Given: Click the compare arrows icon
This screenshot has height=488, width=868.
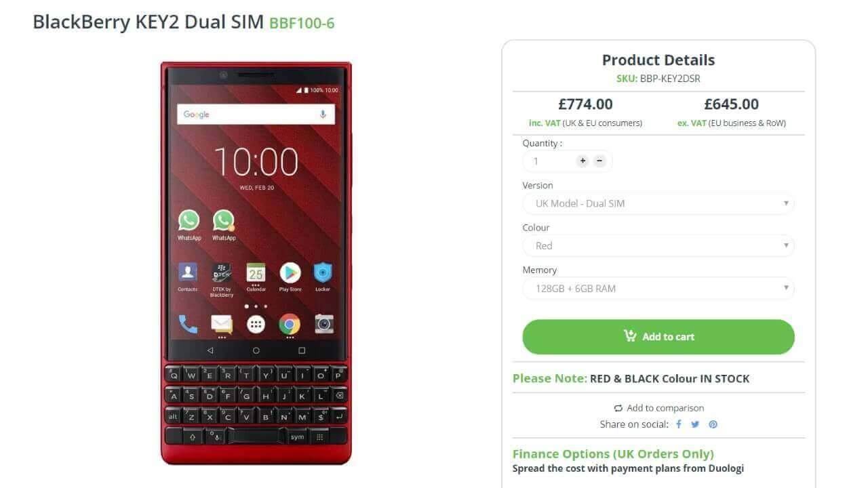Looking at the screenshot, I should click(x=618, y=408).
